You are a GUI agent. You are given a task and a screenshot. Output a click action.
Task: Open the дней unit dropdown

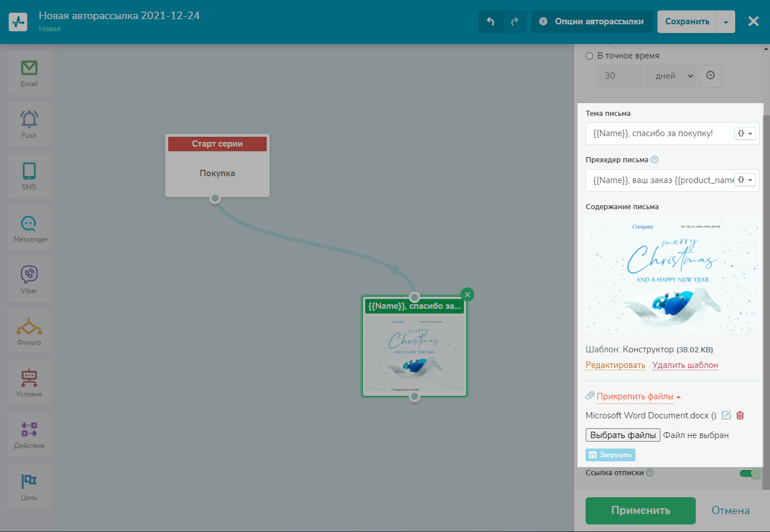671,76
